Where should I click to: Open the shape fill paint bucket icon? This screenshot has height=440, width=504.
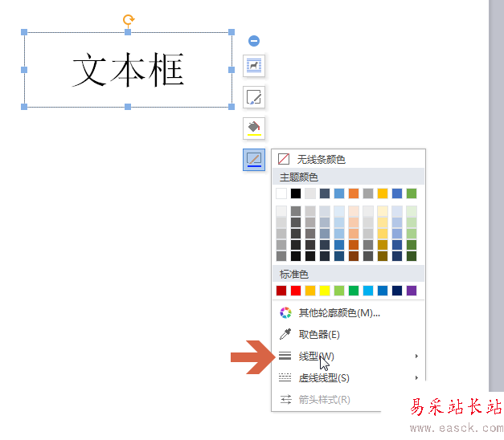click(x=254, y=128)
